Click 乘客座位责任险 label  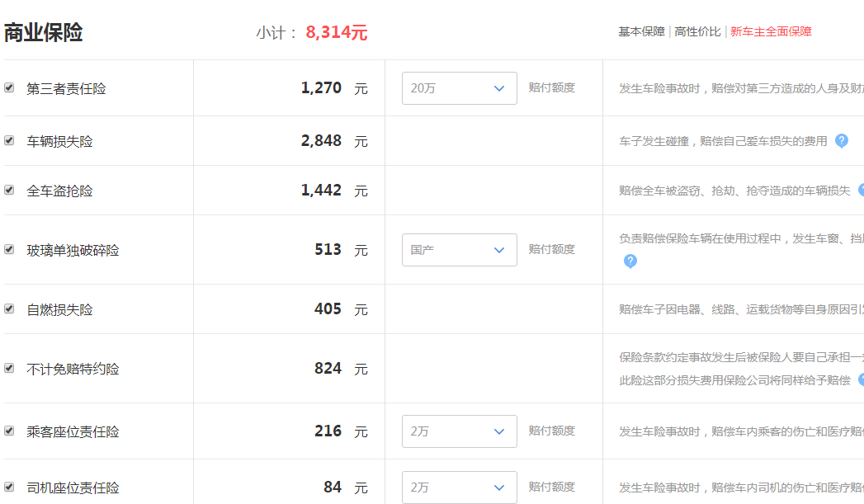pos(73,432)
